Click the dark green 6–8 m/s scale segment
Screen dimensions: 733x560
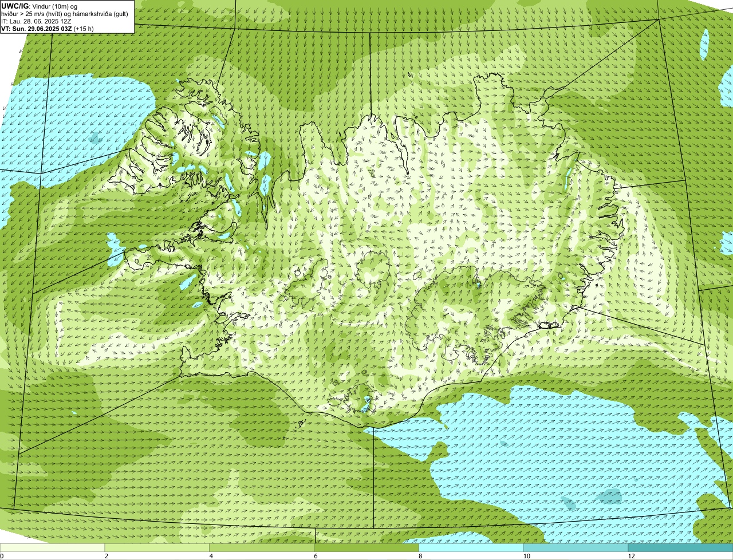367,547
